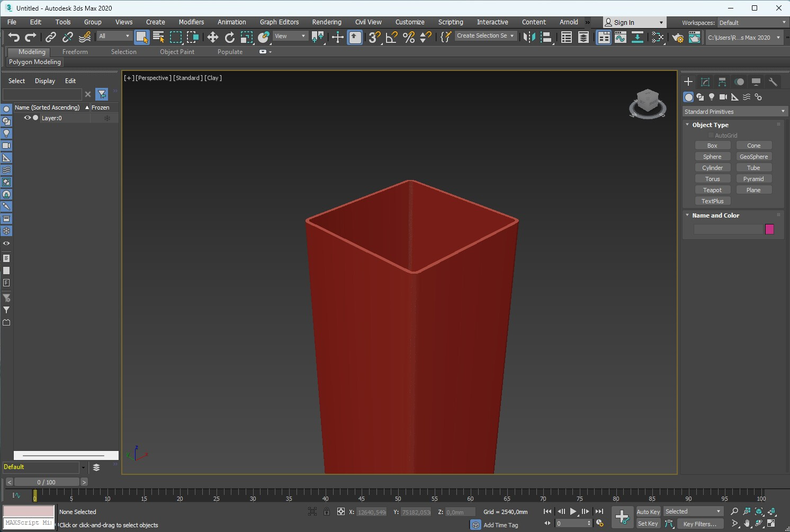Image resolution: width=790 pixels, height=532 pixels.
Task: Open Select by Name list icon
Action: [x=158, y=37]
